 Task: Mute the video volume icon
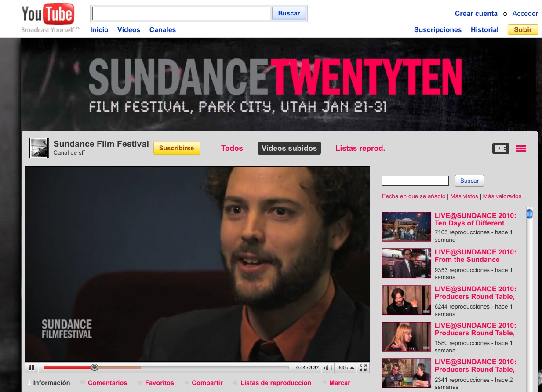[x=328, y=367]
